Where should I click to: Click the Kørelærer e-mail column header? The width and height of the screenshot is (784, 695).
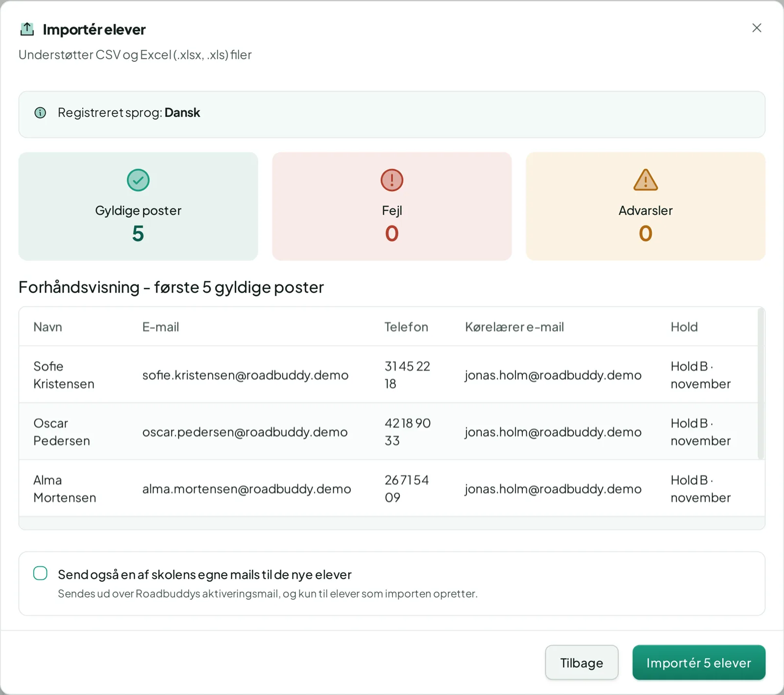point(514,327)
